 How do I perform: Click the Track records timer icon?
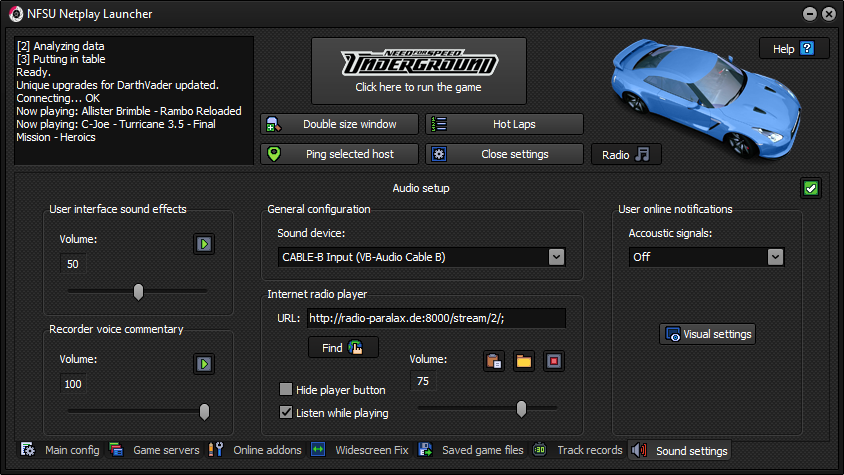539,450
